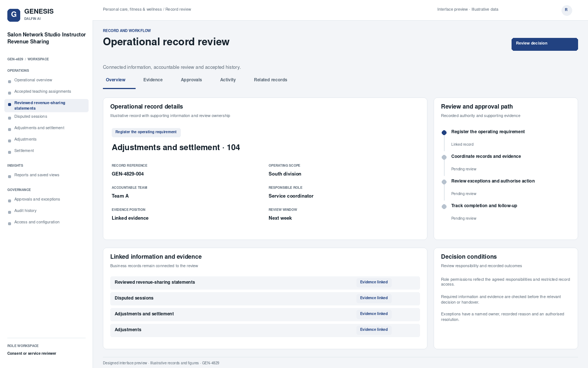Click record reference GEN-4829-004
This screenshot has height=368, width=588.
click(128, 174)
